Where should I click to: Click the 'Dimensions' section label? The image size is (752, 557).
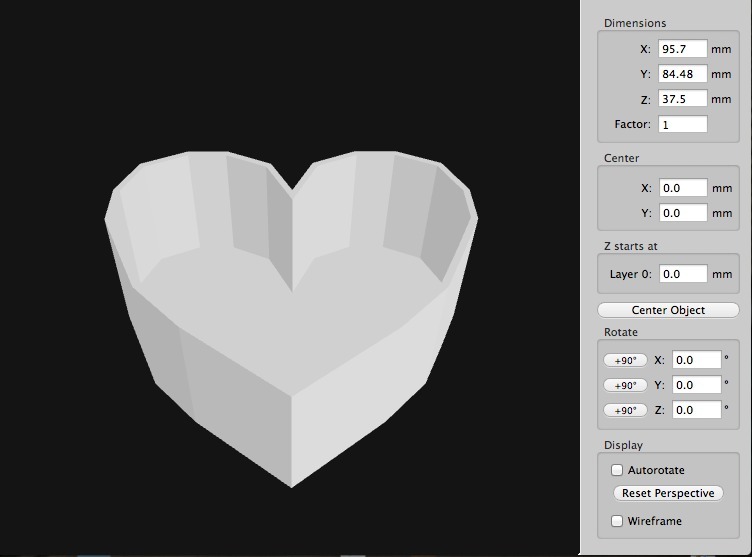tap(635, 23)
